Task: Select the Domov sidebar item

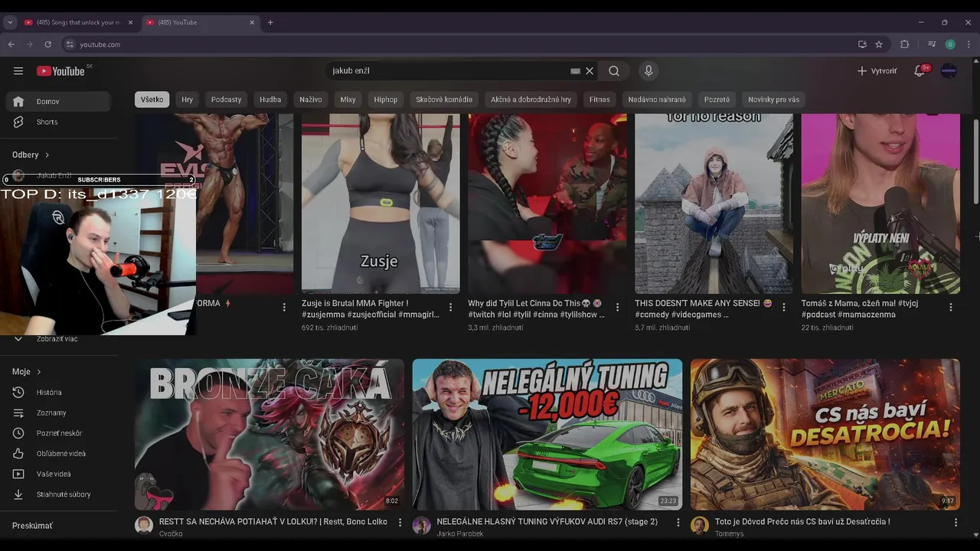Action: tap(58, 101)
